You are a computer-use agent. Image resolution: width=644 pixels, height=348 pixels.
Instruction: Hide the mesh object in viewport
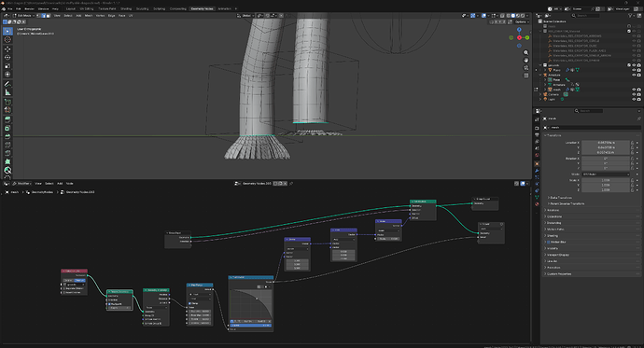coord(634,90)
